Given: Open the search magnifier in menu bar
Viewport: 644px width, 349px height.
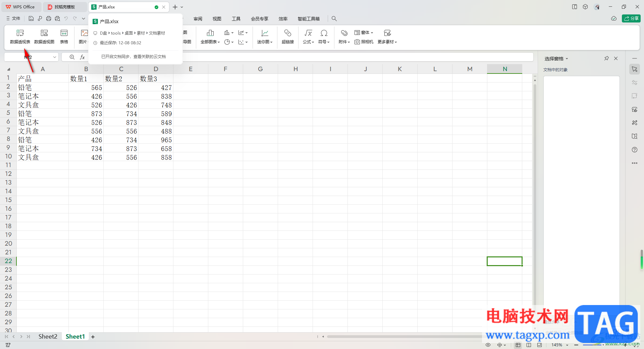Looking at the screenshot, I should (x=334, y=19).
